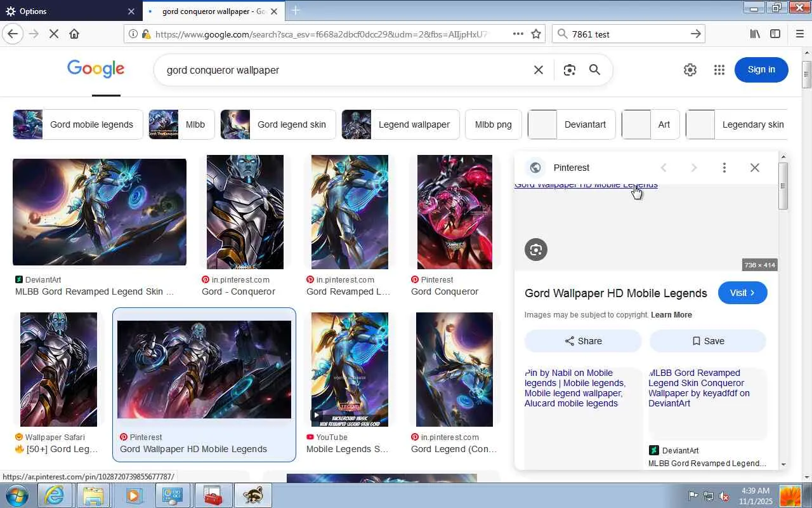The image size is (812, 508).
Task: Show clock and date in system tray
Action: point(755,496)
